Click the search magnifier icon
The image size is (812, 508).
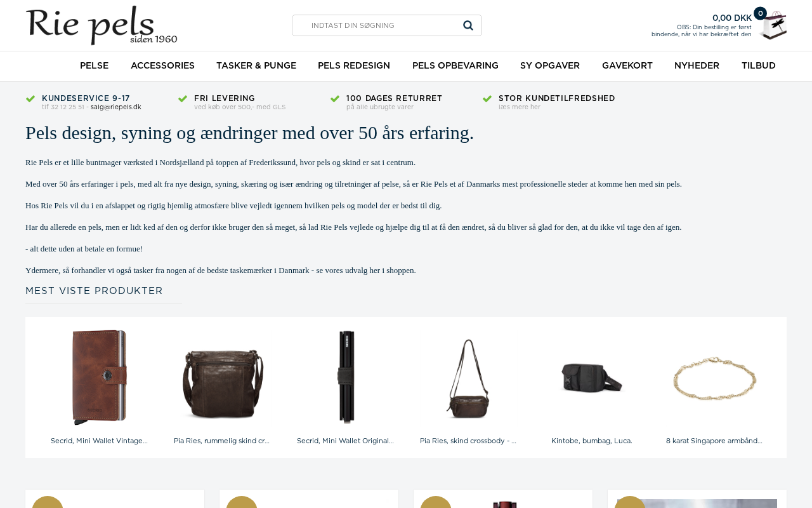click(468, 25)
